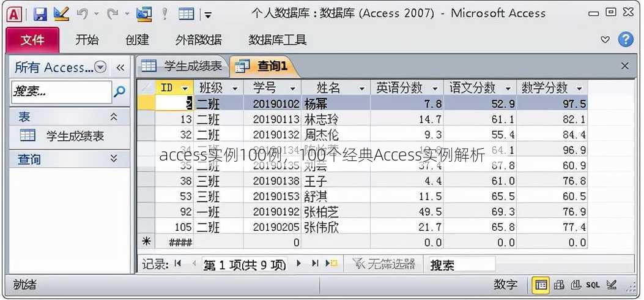
Task: Switch to PivotTable view in status bar
Action: coord(559,284)
